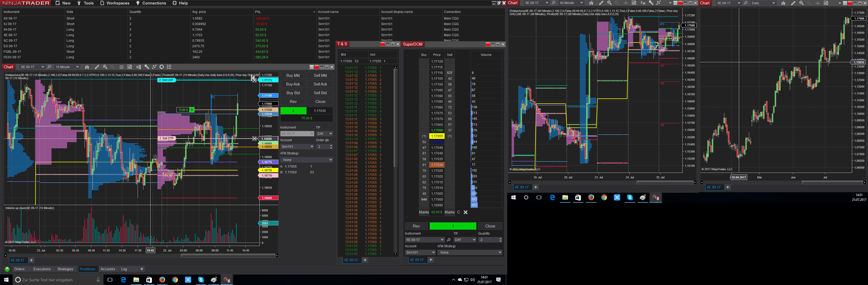The height and width of the screenshot is (285, 868).
Task: Open the Workspaces menu
Action: click(x=115, y=3)
